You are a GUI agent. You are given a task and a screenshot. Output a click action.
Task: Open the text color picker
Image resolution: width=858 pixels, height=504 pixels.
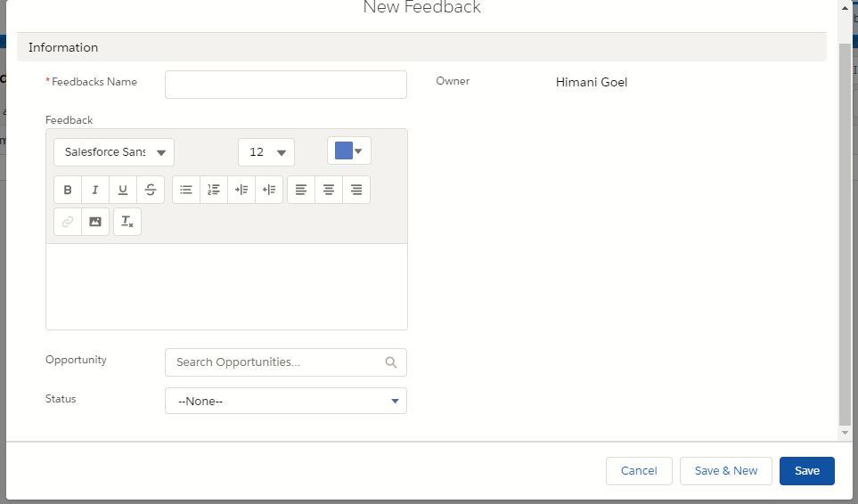pos(348,151)
